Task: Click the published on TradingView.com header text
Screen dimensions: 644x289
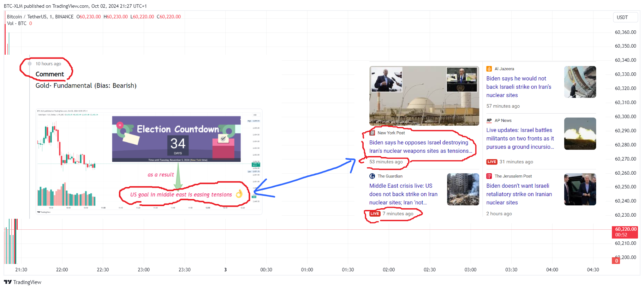Action: click(75, 6)
